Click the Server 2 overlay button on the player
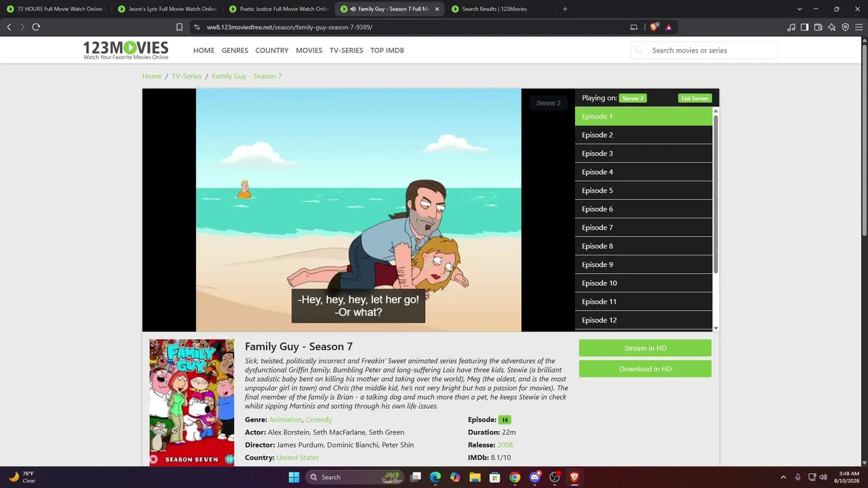The height and width of the screenshot is (488, 868). (549, 103)
